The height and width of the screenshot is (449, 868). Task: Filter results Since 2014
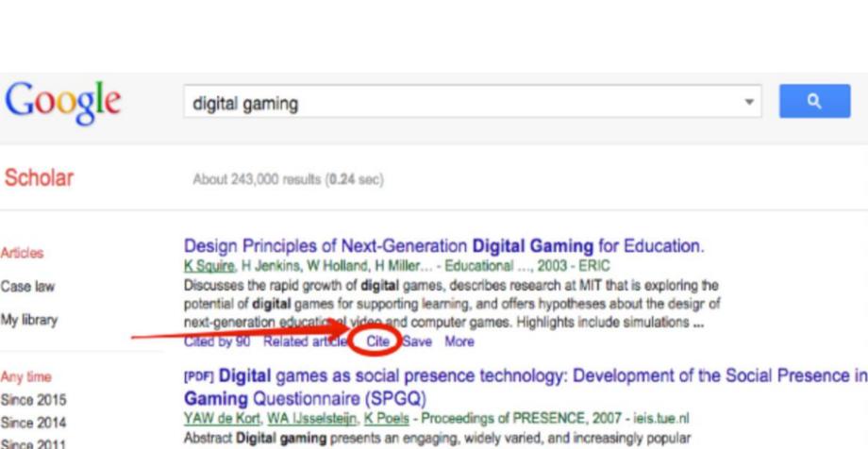point(33,423)
